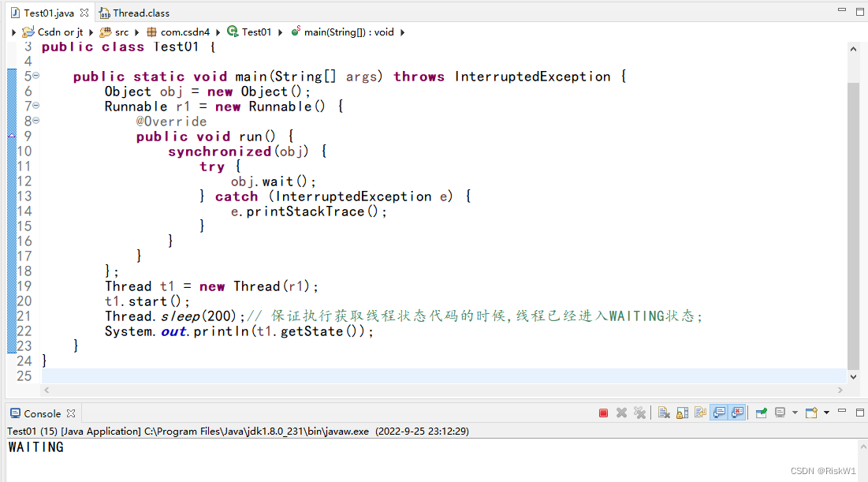Click the @Override annotation on line 8

172,121
